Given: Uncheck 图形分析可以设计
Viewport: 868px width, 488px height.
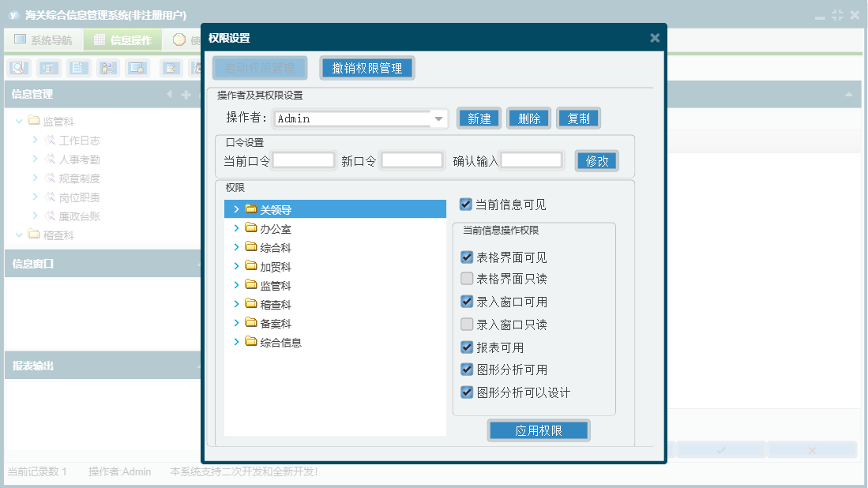Looking at the screenshot, I should 467,392.
